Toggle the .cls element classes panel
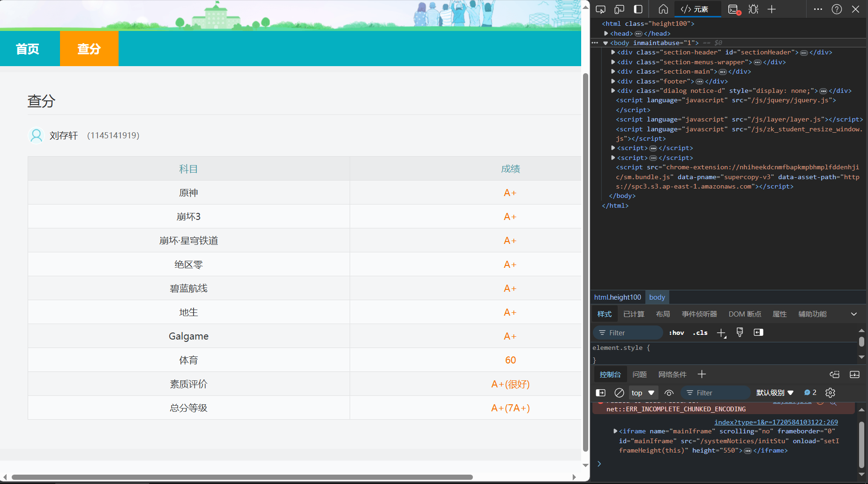 700,333
